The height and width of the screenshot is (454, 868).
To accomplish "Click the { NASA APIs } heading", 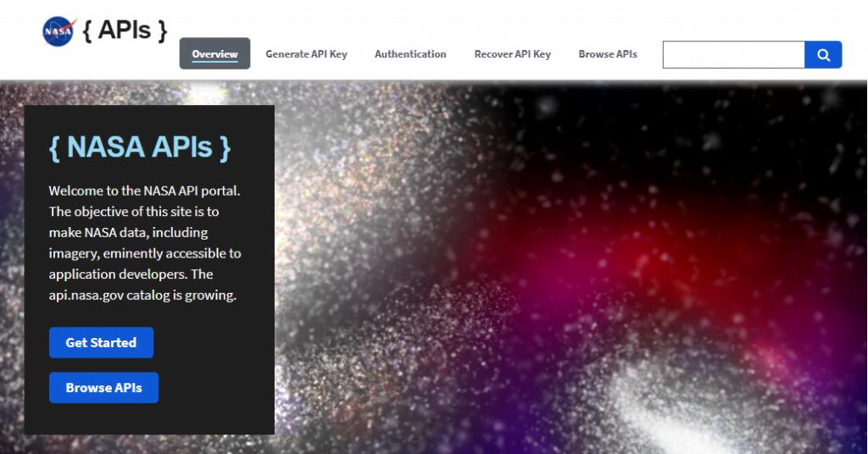I will pos(140,147).
